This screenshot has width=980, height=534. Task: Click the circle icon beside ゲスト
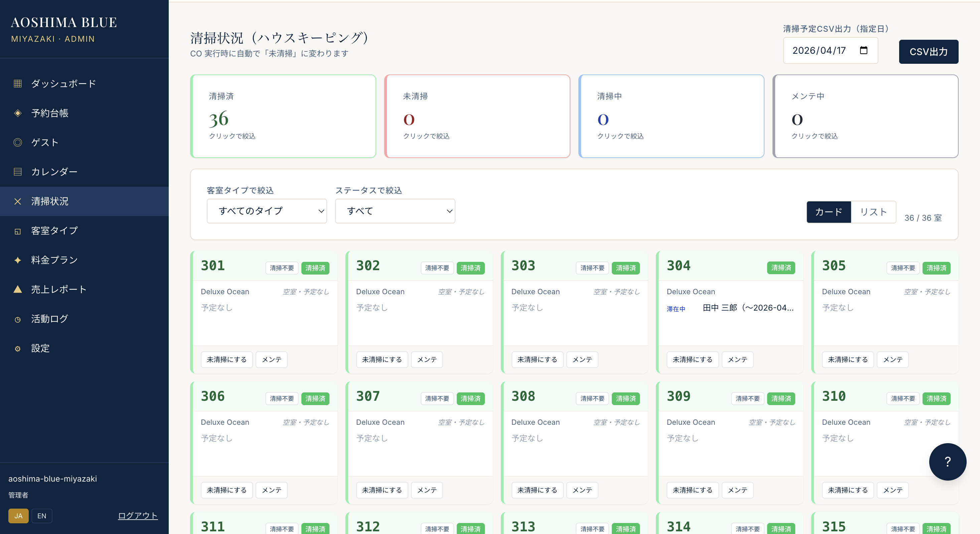coord(17,142)
